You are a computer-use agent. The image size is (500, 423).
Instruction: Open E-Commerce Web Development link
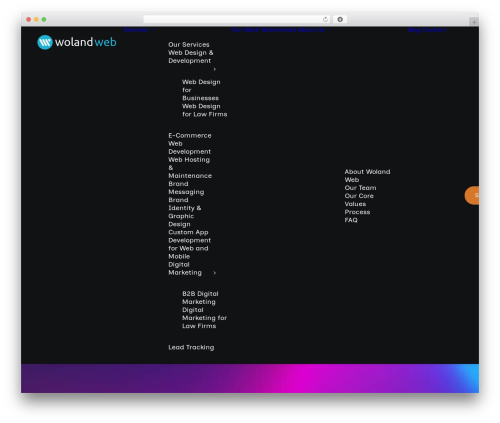coord(190,144)
